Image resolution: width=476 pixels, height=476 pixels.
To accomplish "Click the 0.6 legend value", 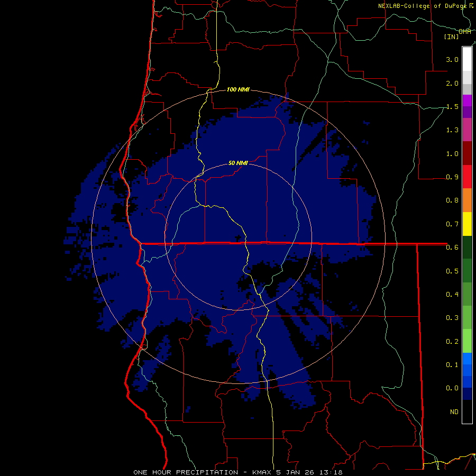I will [452, 248].
